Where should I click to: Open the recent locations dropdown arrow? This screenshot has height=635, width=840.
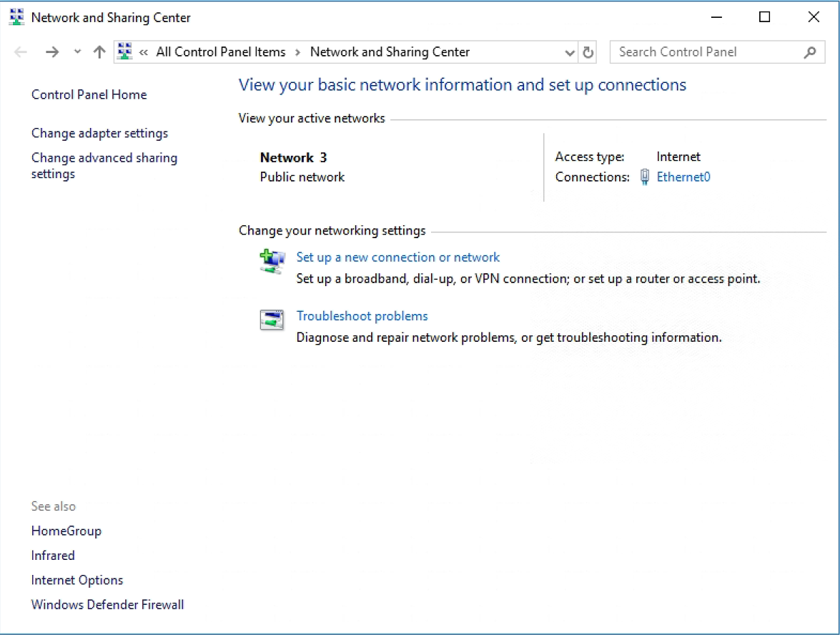click(78, 52)
